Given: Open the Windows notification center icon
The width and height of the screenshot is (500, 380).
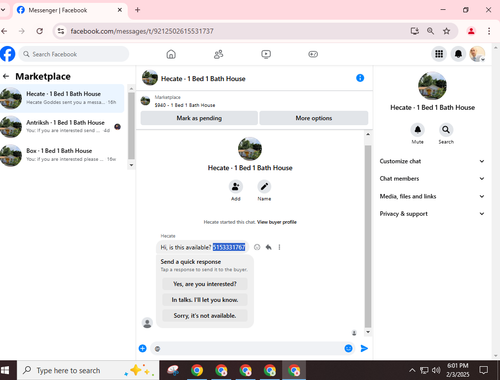Looking at the screenshot, I should 483,370.
